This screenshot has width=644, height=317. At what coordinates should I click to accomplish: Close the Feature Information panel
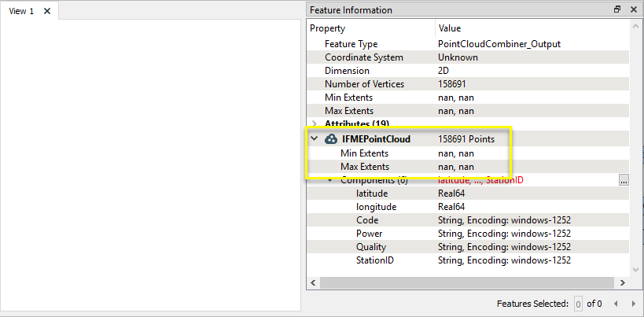(x=633, y=9)
